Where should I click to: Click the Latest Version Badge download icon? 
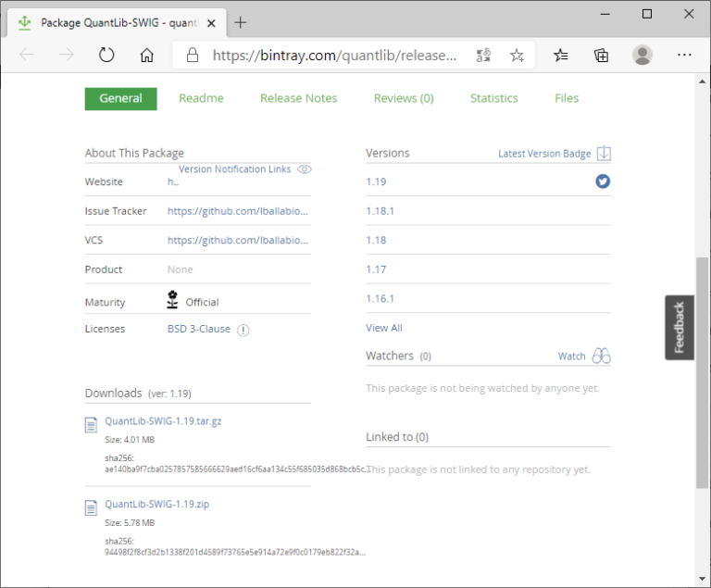604,154
